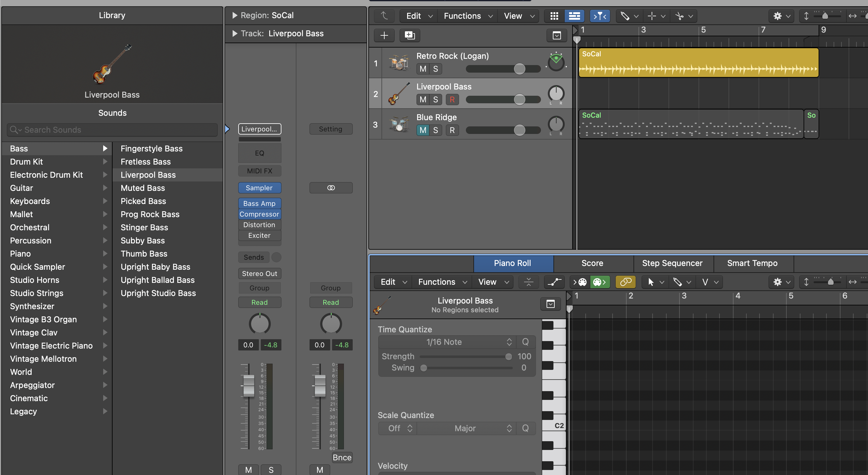Click the add new track plus button

[x=384, y=35]
